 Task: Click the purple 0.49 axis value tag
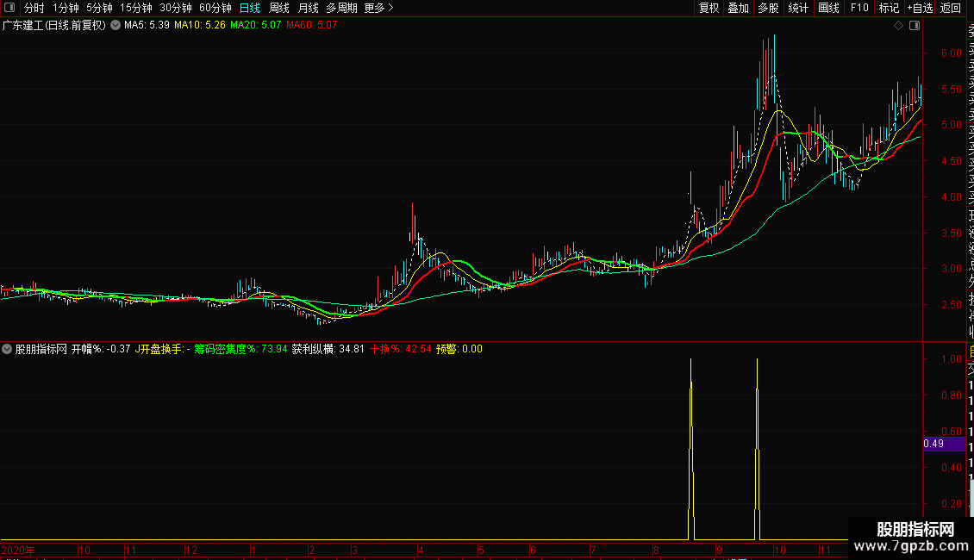(944, 444)
